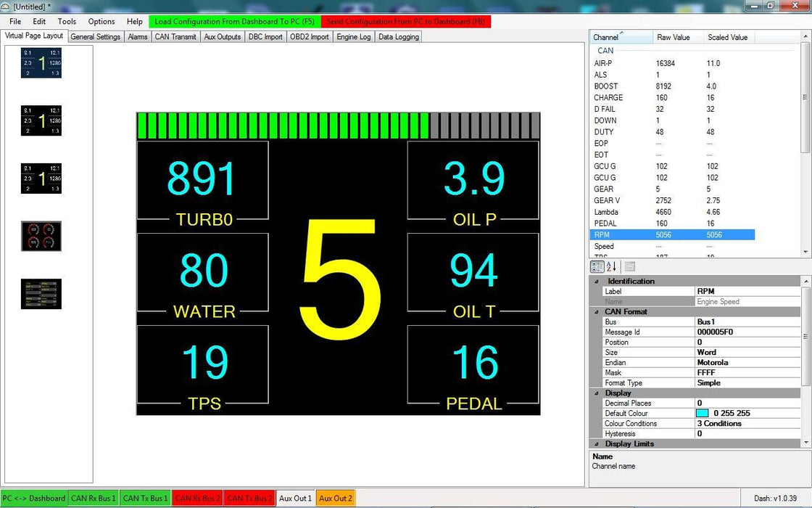Screen dimensions: 812x508
Task: Open the Format Type dropdown showing Simple
Action: 747,382
